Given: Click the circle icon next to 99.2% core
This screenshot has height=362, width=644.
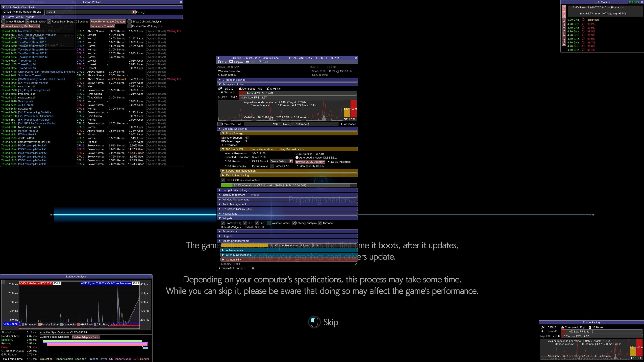Looking at the screenshot, I should click(583, 24).
